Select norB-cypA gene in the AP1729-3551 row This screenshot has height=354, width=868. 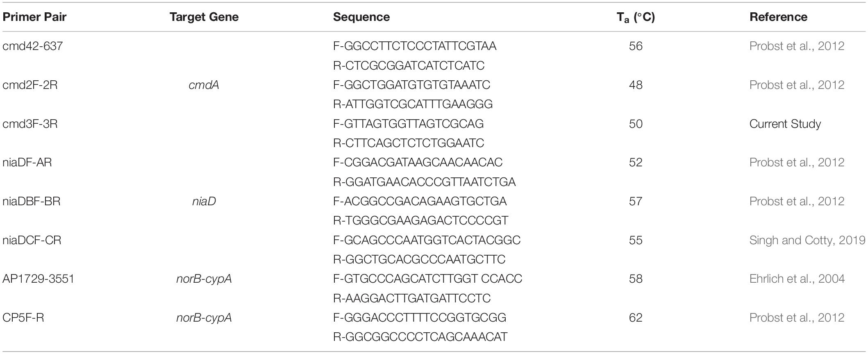point(204,279)
